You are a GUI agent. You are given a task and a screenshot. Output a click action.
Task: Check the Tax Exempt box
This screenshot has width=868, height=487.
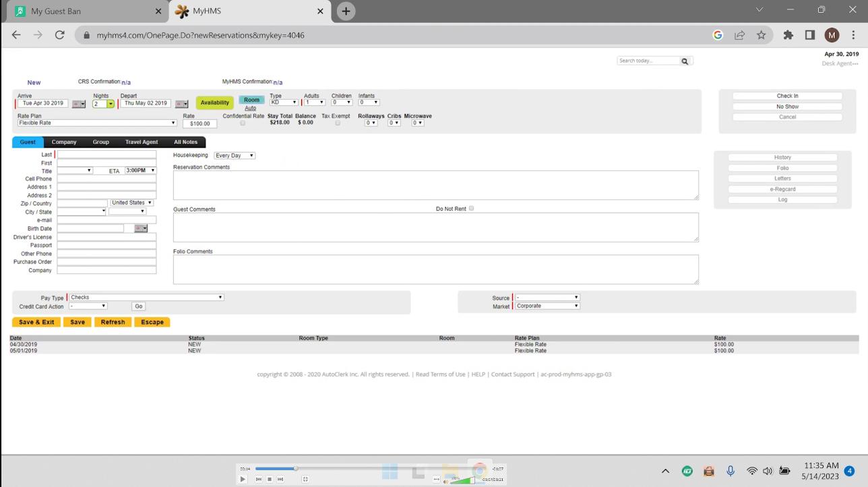[337, 123]
